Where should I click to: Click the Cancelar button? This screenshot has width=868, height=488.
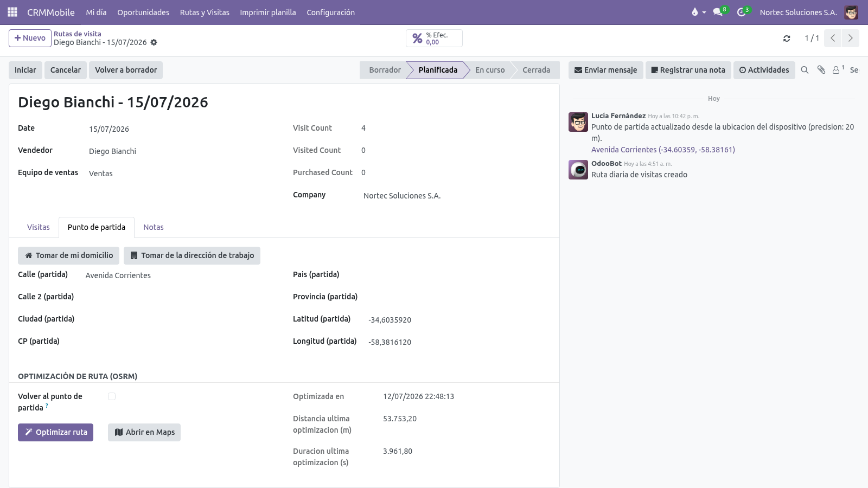pyautogui.click(x=66, y=70)
